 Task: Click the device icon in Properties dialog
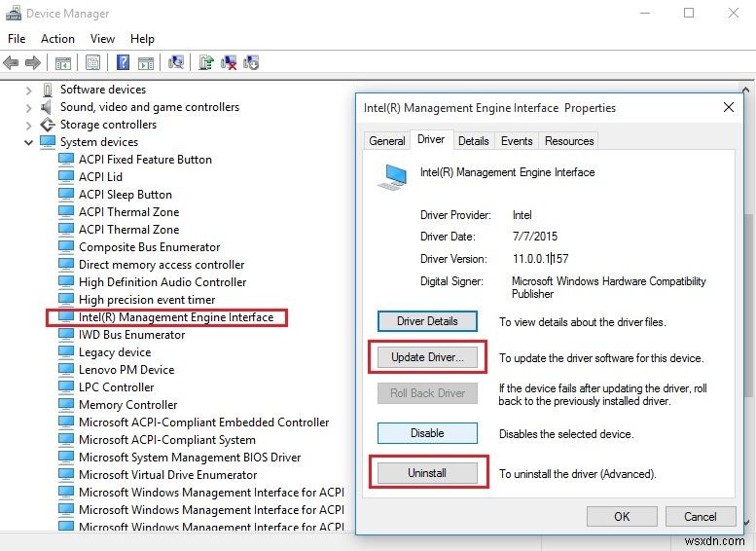click(x=393, y=176)
